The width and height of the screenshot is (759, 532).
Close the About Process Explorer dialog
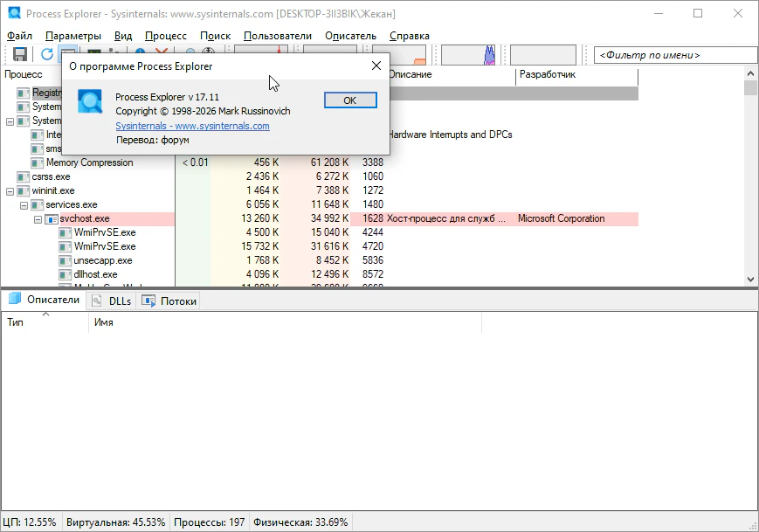(376, 66)
